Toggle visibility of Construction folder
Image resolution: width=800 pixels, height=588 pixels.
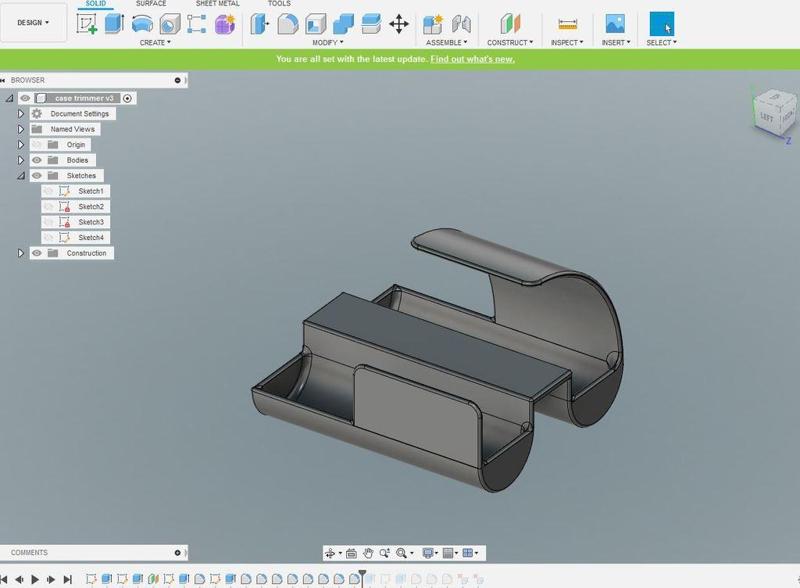click(x=37, y=253)
